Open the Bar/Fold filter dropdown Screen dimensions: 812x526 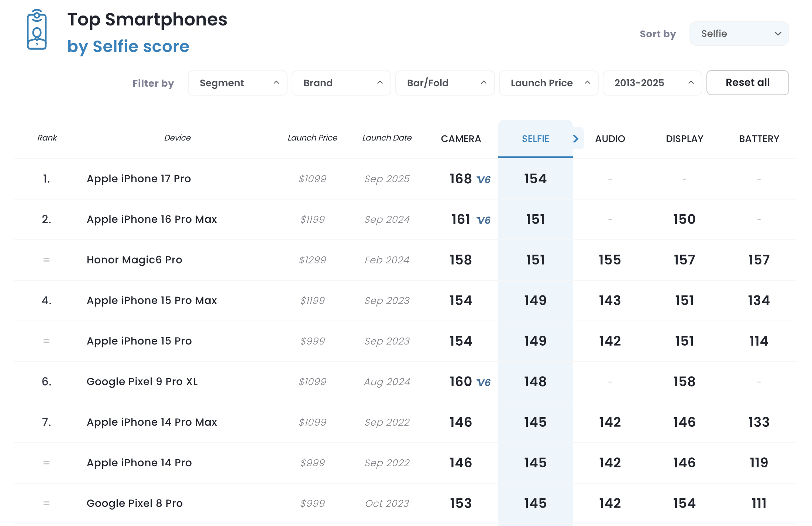click(x=445, y=83)
